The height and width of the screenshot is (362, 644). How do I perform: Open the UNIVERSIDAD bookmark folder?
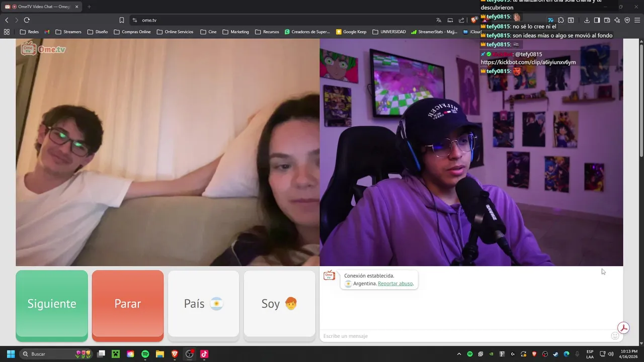(x=389, y=32)
